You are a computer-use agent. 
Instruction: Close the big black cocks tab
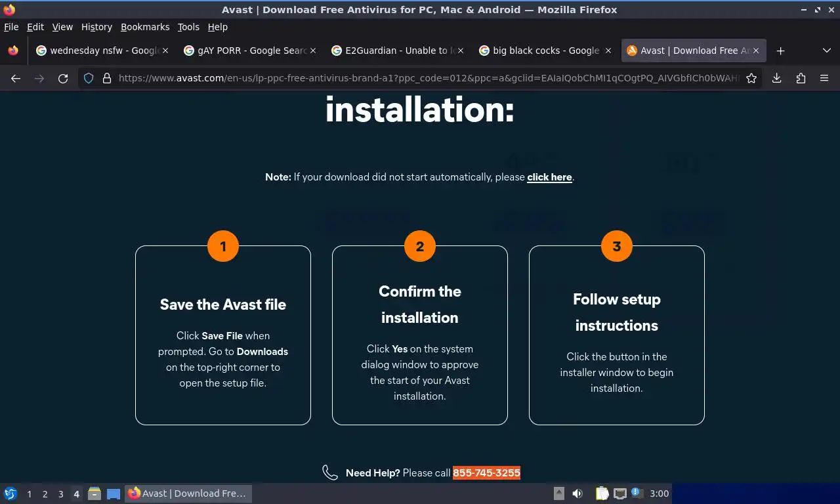point(608,51)
